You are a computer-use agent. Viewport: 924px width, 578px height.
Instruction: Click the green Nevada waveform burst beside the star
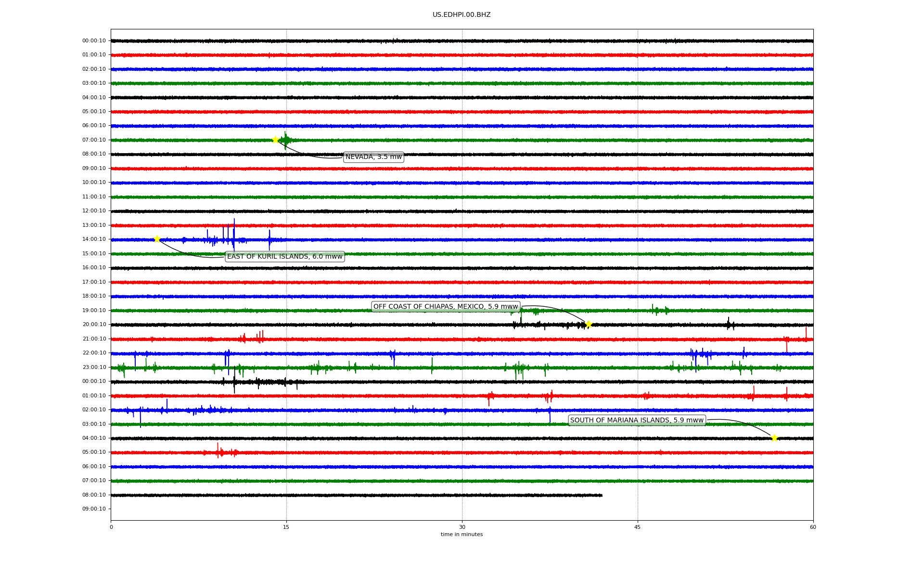click(285, 140)
